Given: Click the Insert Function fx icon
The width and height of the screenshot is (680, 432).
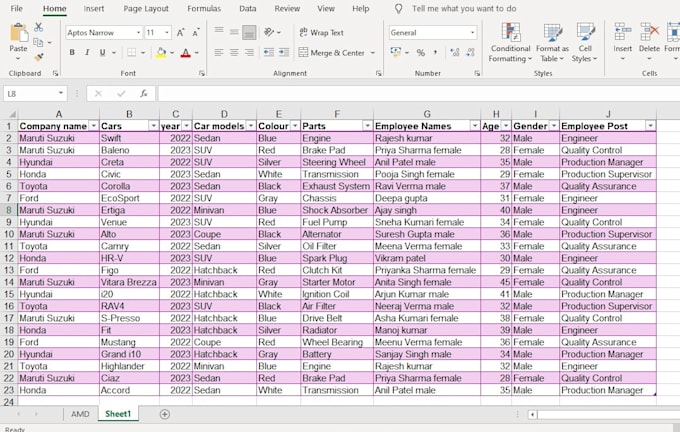Looking at the screenshot, I should coord(144,94).
